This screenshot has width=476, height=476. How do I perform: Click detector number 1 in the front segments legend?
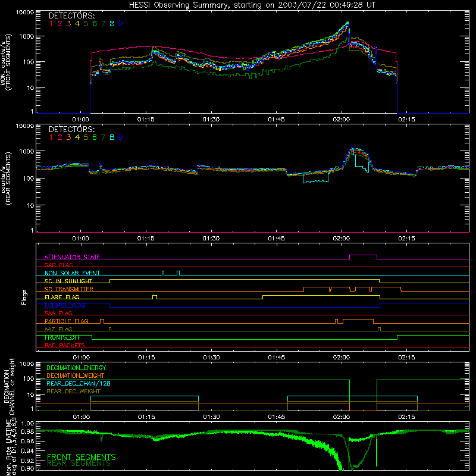coord(51,23)
